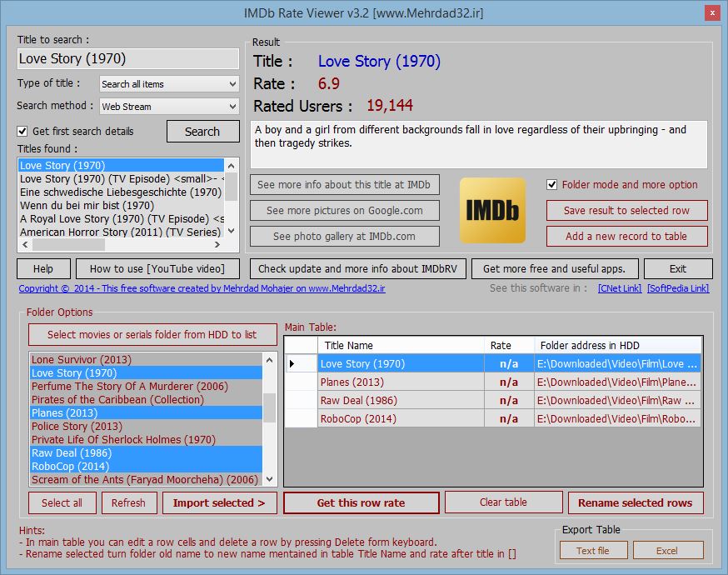728x575 pixels.
Task: Select 'Love Story (1970)' in folder list
Action: click(147, 373)
